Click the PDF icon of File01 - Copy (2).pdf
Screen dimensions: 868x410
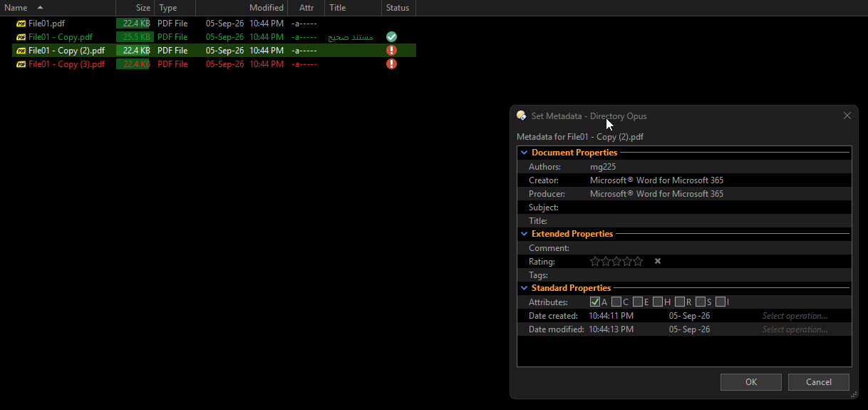(21, 51)
